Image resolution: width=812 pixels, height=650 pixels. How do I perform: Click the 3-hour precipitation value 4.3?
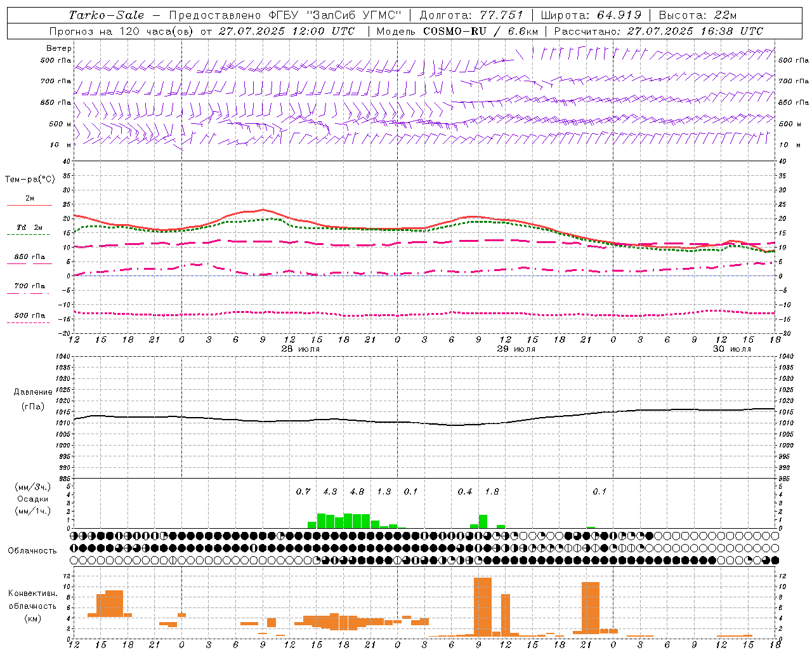[x=330, y=491]
